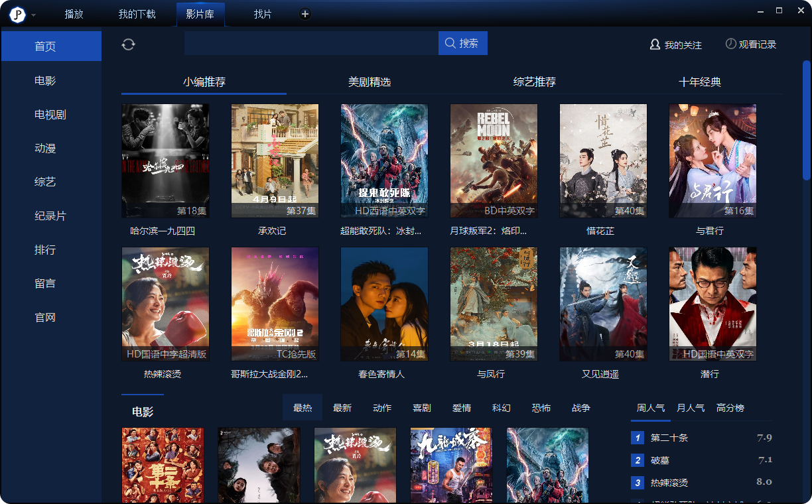Click the plus icon to add a tab
Viewport: 812px width, 504px height.
[x=304, y=14]
